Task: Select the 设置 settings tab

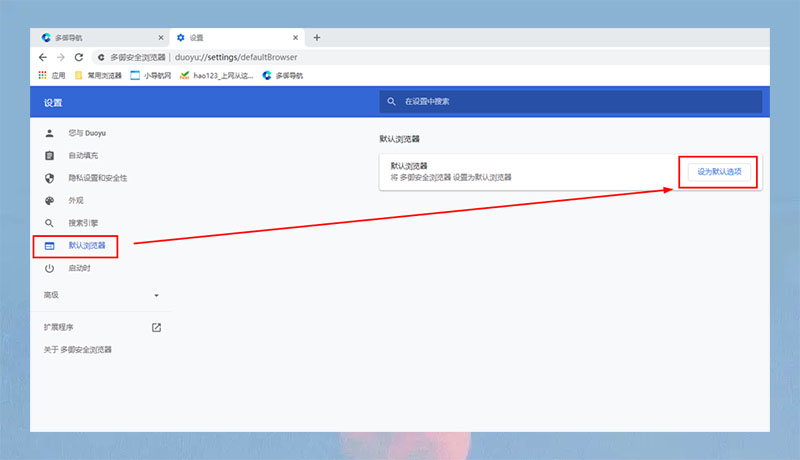Action: click(237, 38)
